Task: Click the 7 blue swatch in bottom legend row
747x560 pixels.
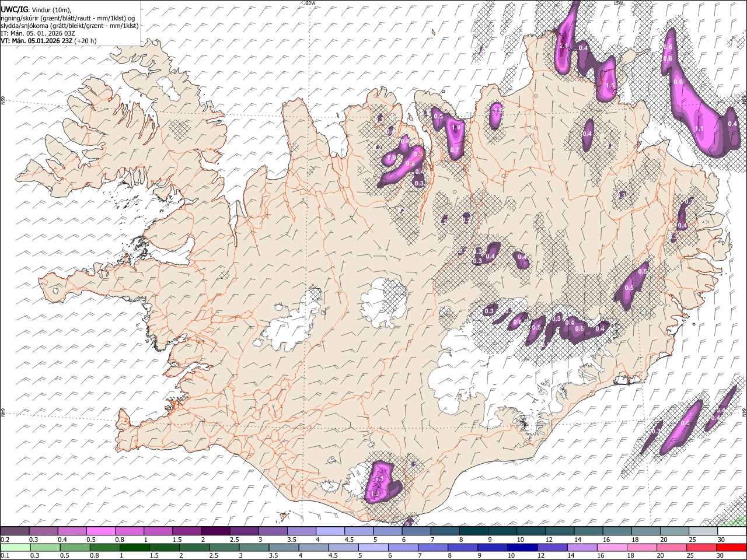Action: [x=433, y=547]
